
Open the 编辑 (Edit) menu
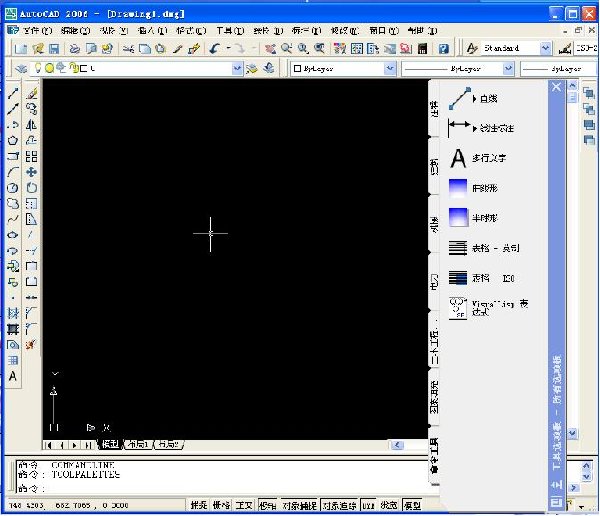75,30
